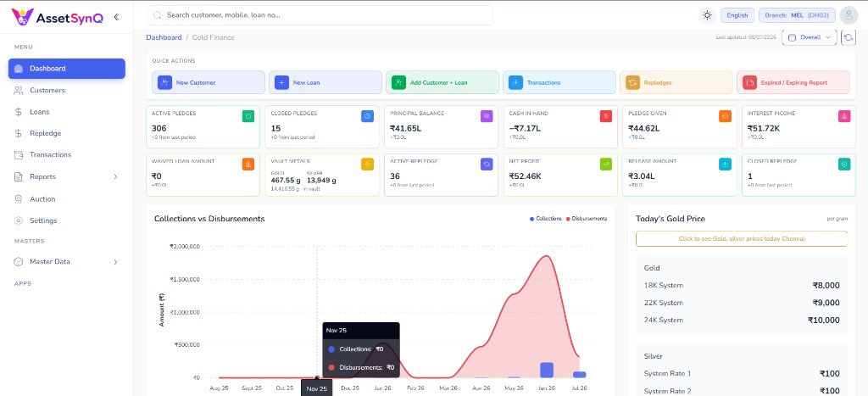Click the Waived Loan Amount orange icon
Screen dimensions: 868x396
point(248,164)
